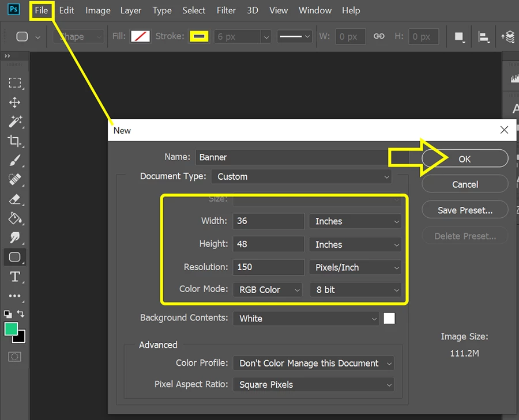
Task: Open the stroke width dropdown arrow
Action: (266, 37)
